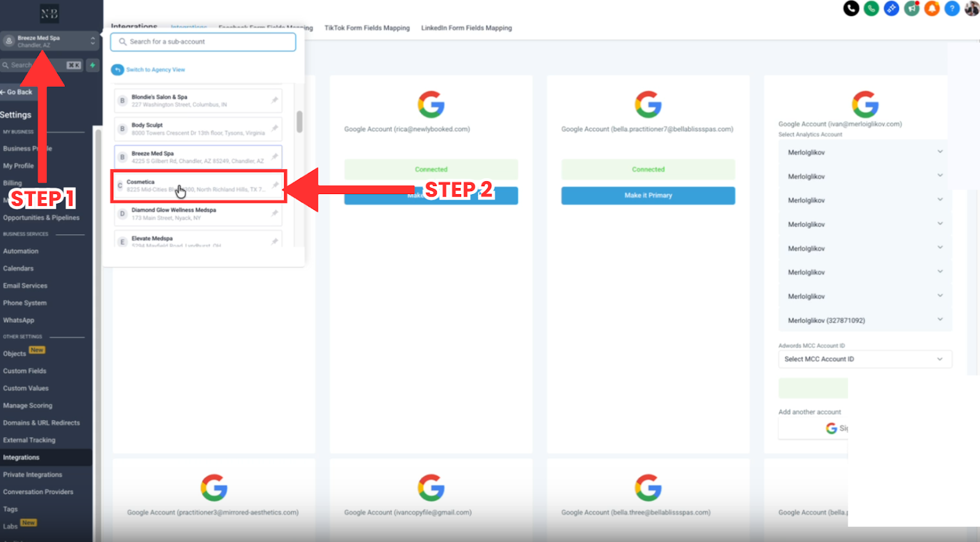The height and width of the screenshot is (542, 980).
Task: Click the Search for a sub-account field
Action: [x=203, y=42]
